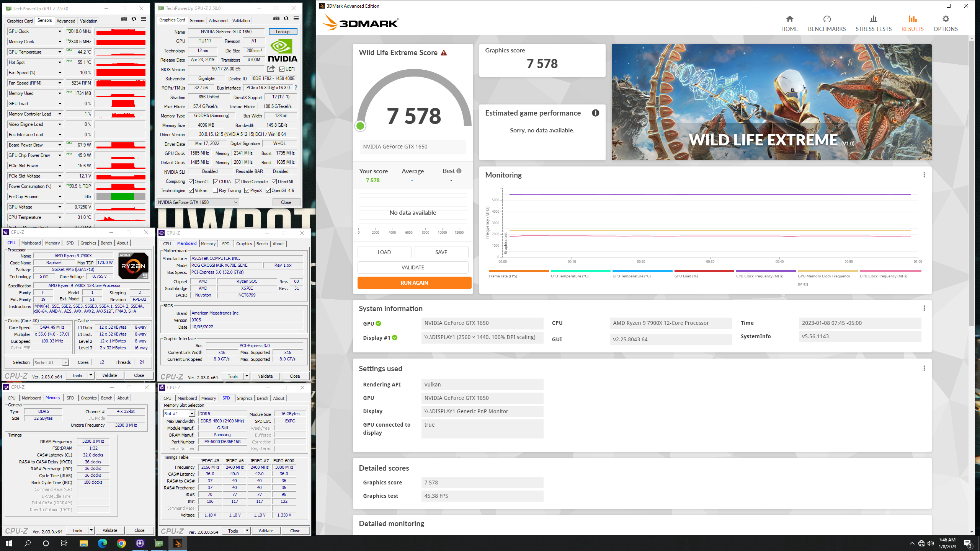This screenshot has width=980, height=551.
Task: Click the SAVE result button in 3DMark
Action: tap(441, 252)
